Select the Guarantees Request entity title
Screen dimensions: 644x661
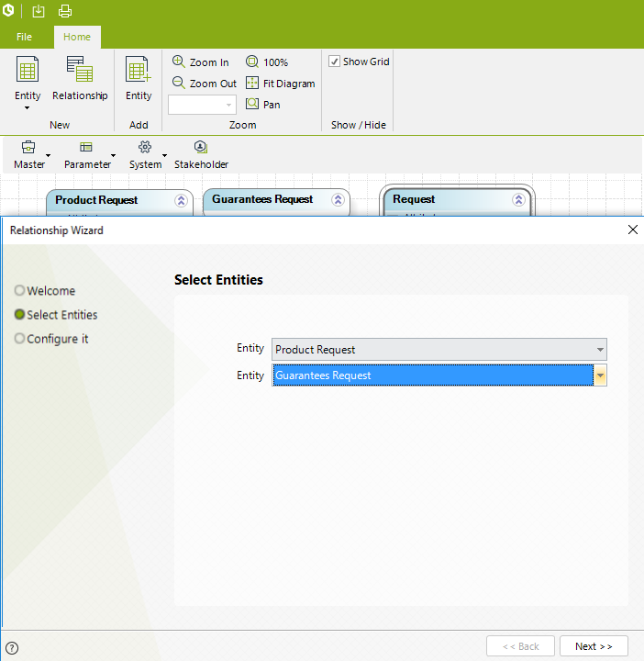pyautogui.click(x=262, y=199)
